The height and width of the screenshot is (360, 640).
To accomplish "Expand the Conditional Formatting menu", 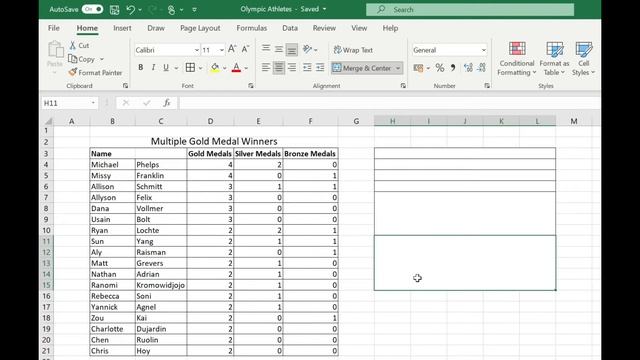I will 517,59.
